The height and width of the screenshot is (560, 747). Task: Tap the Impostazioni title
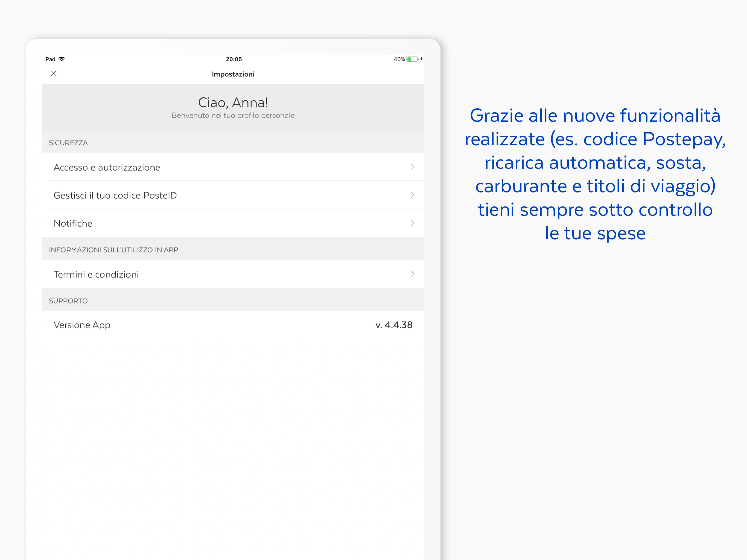tap(233, 74)
